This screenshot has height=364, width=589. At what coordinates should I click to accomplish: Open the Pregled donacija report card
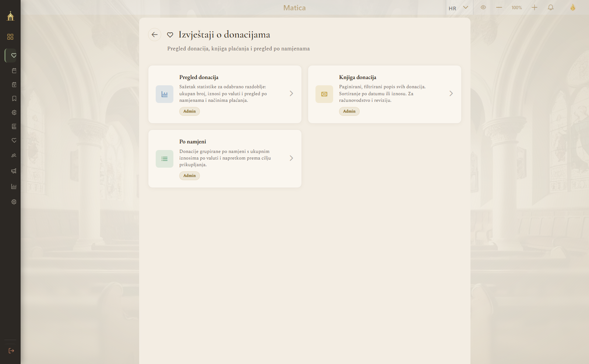[x=225, y=94]
